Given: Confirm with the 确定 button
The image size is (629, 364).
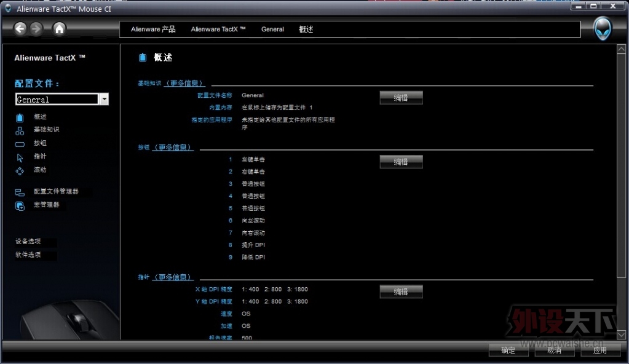Looking at the screenshot, I should 508,350.
